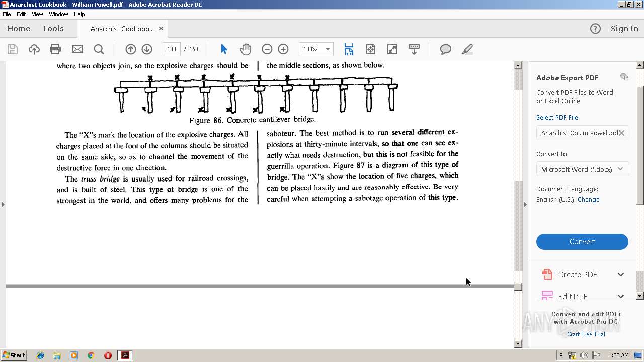Click the cloud upload icon
644x362 pixels.
pyautogui.click(x=34, y=49)
